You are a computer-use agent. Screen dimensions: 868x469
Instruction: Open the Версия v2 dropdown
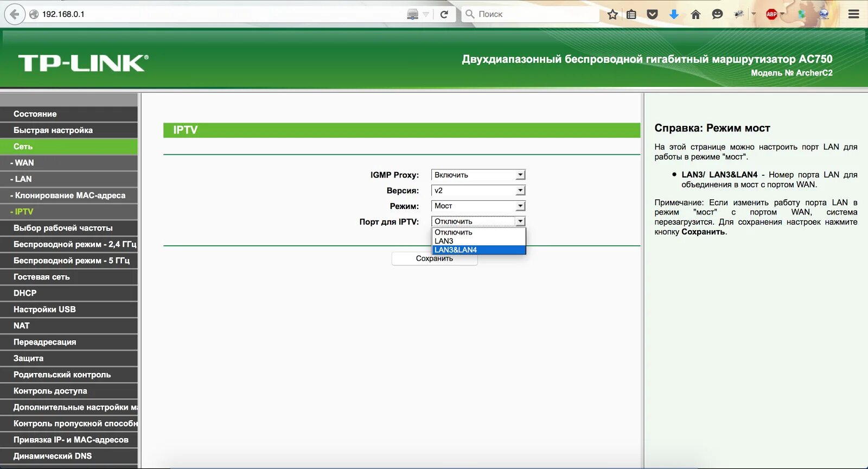[x=478, y=191]
